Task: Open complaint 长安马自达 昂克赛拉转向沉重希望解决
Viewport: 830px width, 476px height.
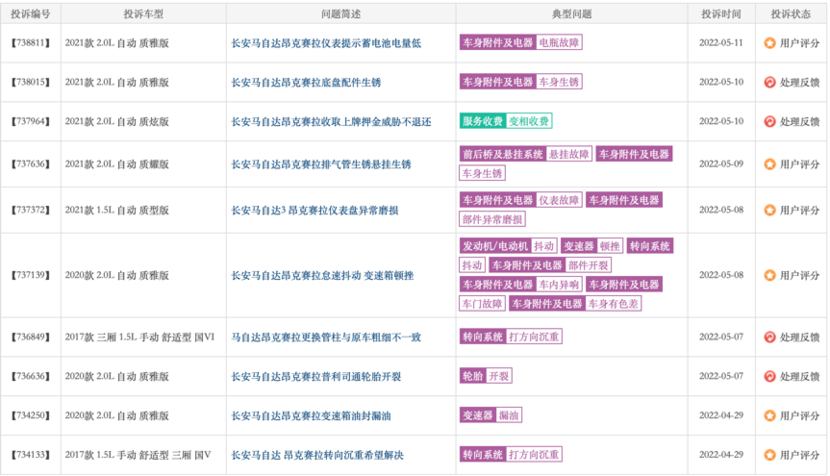Action: [x=318, y=455]
